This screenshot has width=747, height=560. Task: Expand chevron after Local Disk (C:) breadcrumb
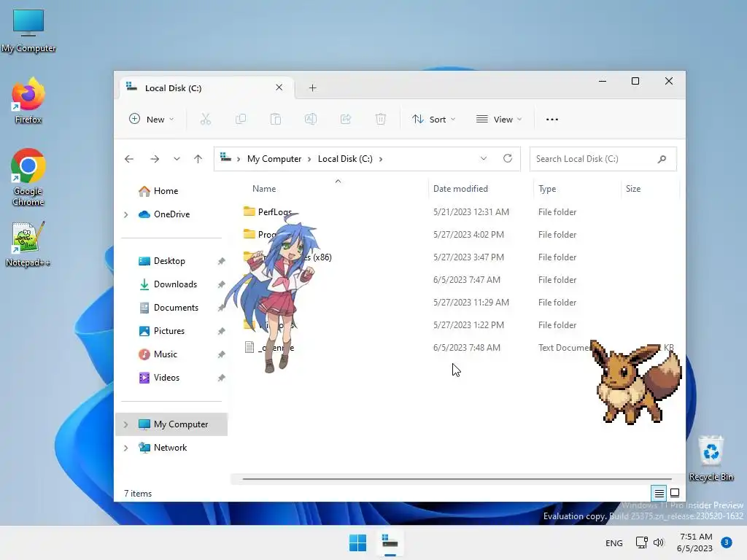[x=381, y=159]
